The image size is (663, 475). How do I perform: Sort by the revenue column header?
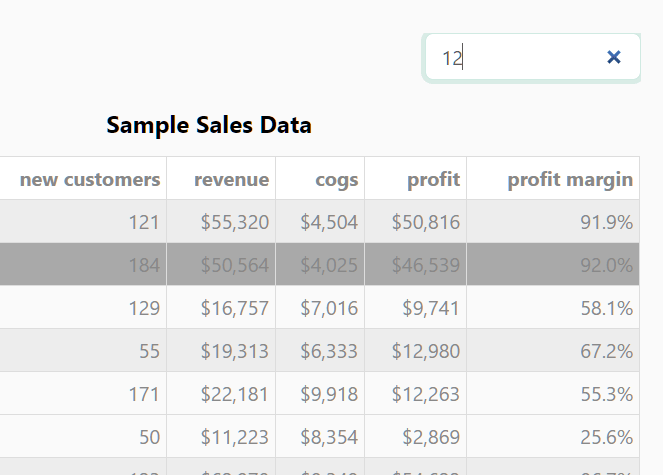[231, 179]
